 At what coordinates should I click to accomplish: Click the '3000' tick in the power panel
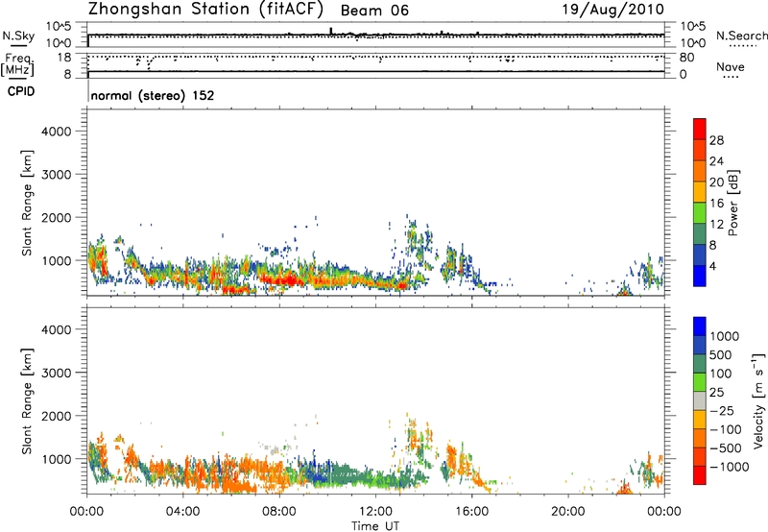[57, 175]
